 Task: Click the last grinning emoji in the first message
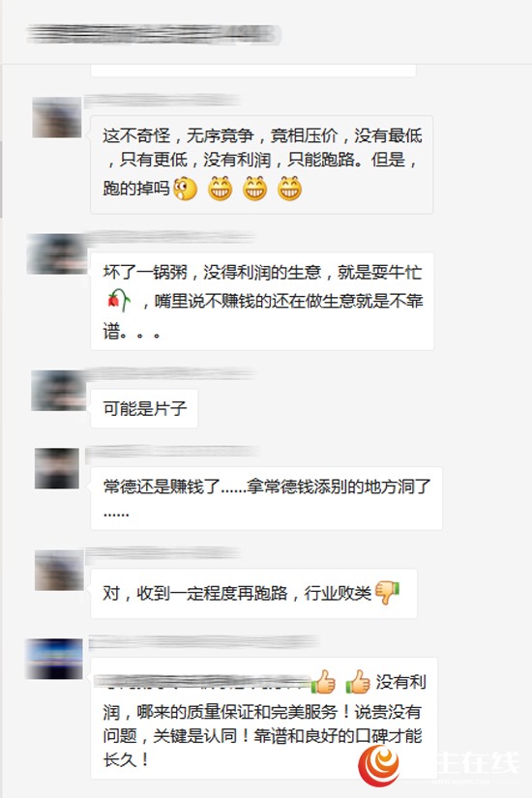point(289,189)
